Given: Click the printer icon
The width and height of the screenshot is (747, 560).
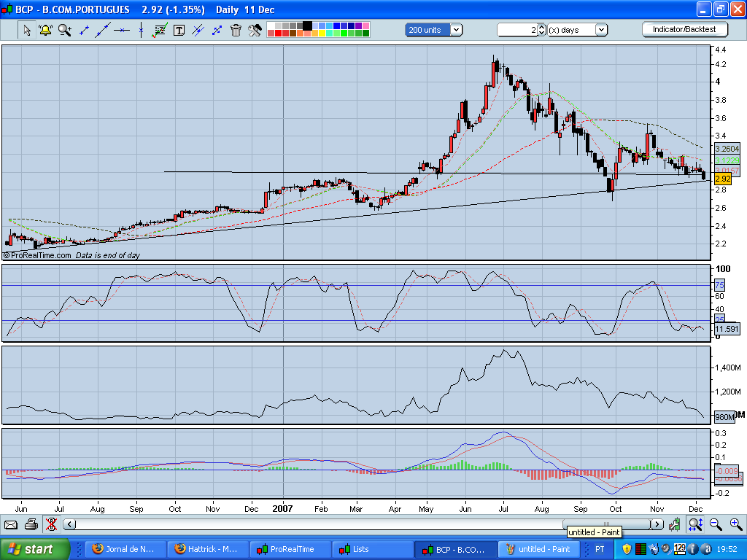Looking at the screenshot, I should (31, 524).
